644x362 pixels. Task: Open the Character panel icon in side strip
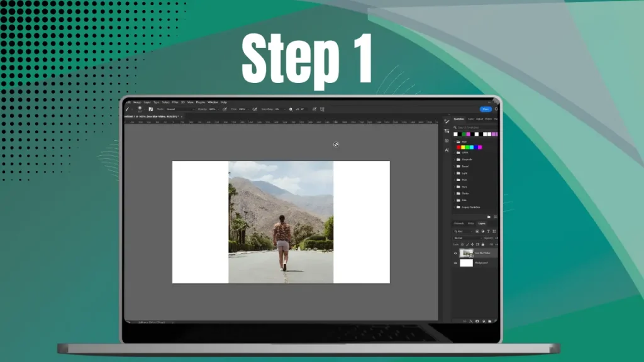coord(447,150)
